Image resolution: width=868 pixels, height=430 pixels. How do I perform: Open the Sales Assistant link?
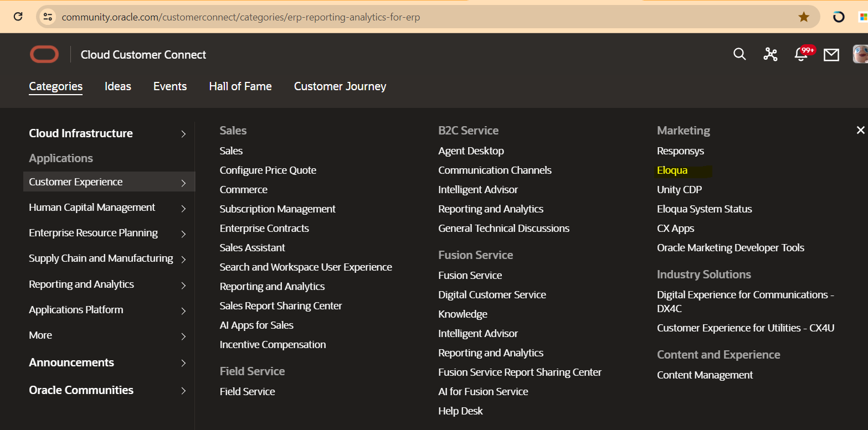point(253,247)
